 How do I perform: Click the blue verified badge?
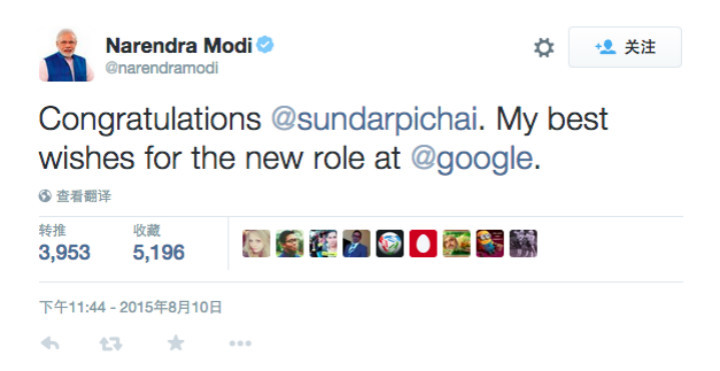pyautogui.click(x=265, y=45)
